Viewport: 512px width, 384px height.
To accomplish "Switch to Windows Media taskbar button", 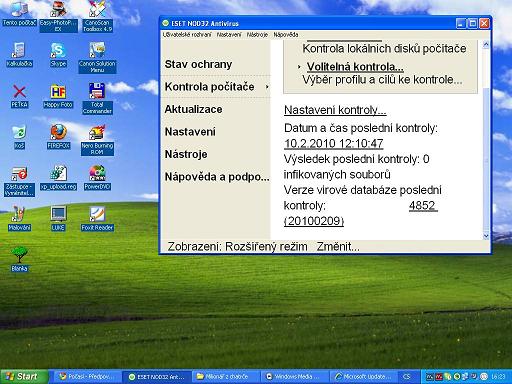I will click(x=295, y=377).
